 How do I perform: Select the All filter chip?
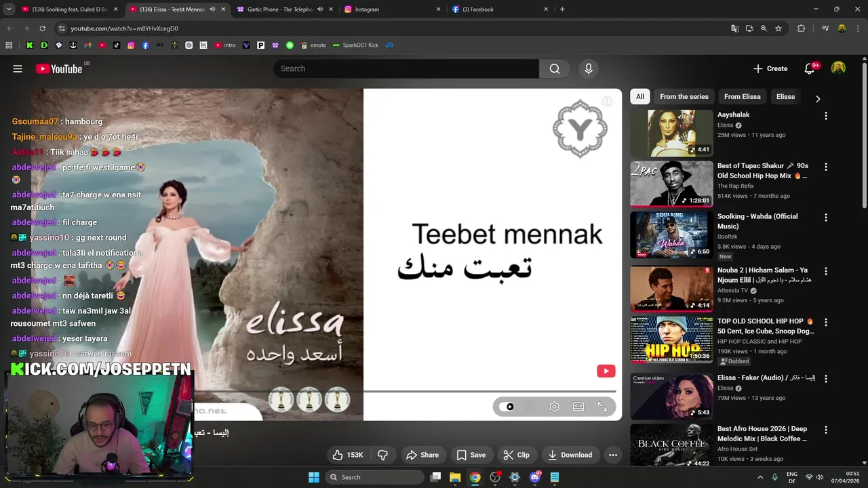point(639,96)
